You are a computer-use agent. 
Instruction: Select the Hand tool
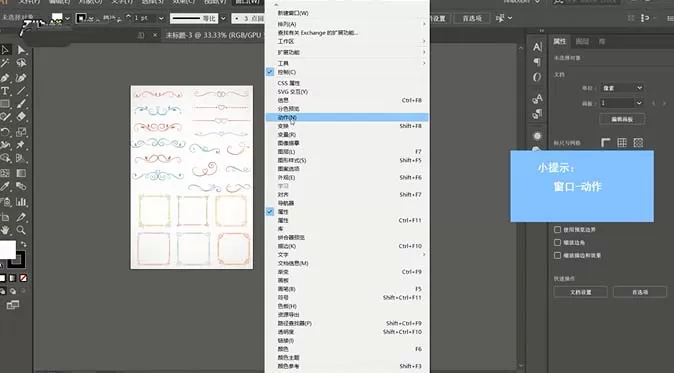click(5, 230)
